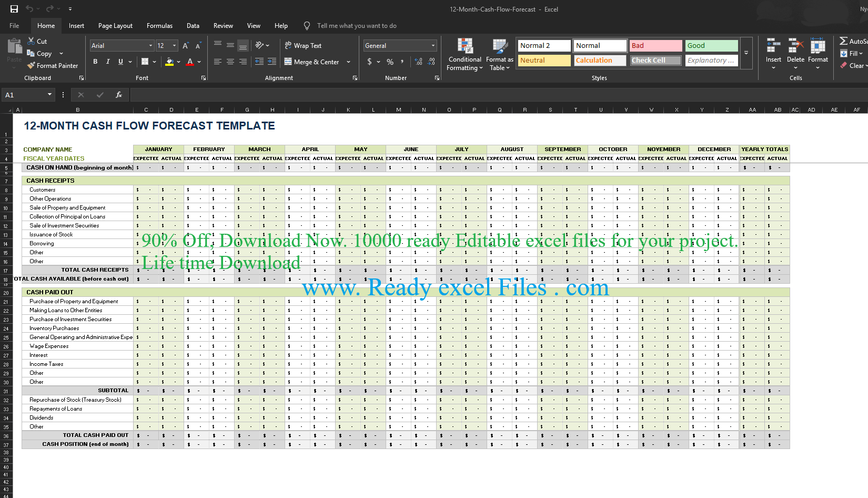Click the Undo arrow icon
868x498 pixels.
pyautogui.click(x=29, y=9)
